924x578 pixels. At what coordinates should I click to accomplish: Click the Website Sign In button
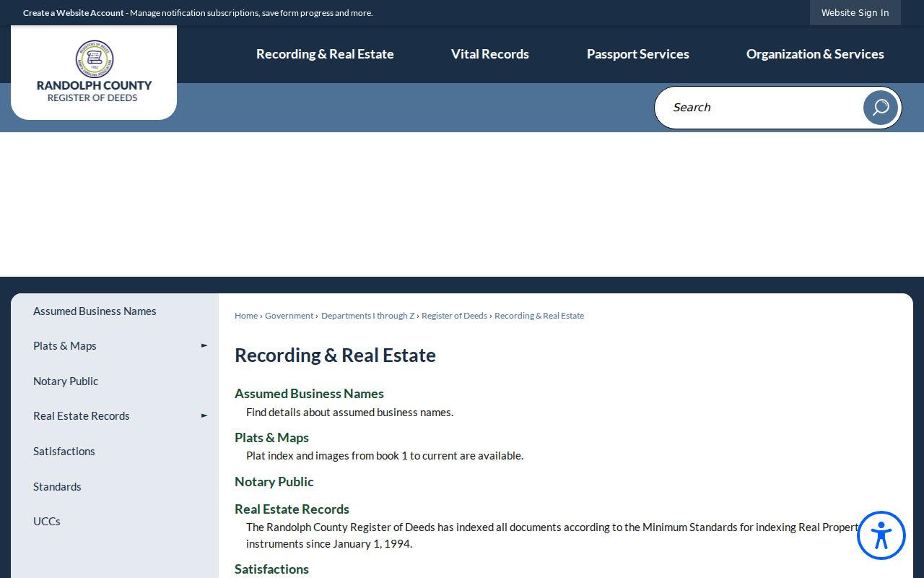(855, 12)
